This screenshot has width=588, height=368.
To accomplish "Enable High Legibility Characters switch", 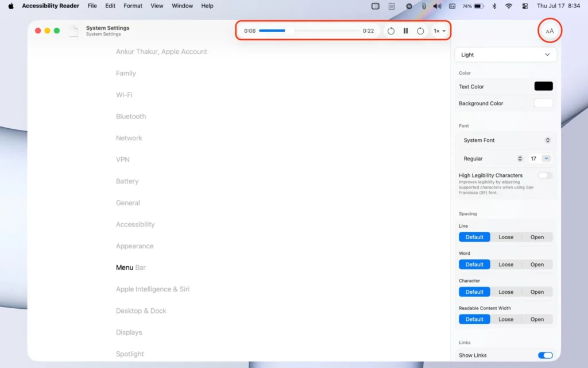I will pos(545,175).
